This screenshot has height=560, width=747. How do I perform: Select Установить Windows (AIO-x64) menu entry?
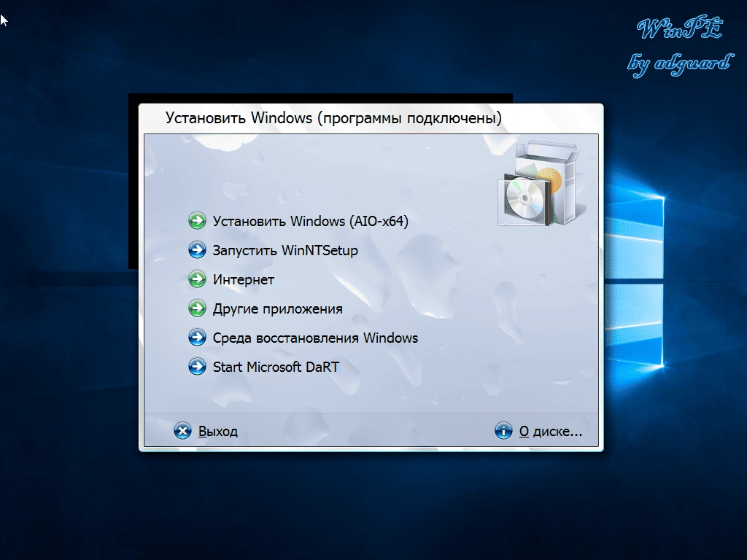(310, 221)
